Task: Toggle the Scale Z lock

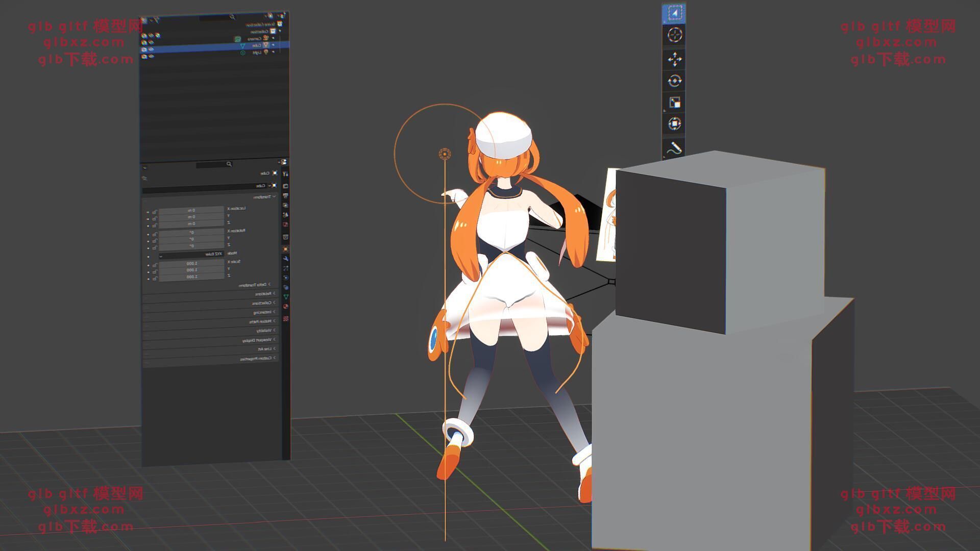Action: coord(155,279)
